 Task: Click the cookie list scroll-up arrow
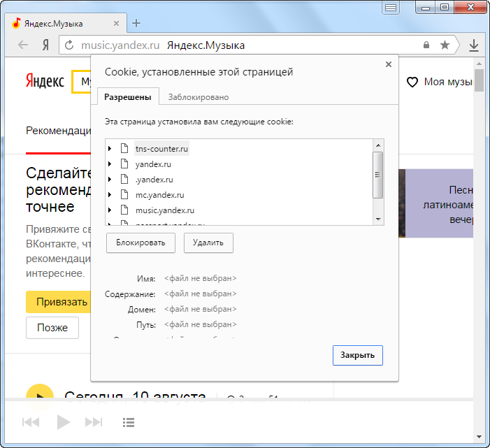tap(378, 145)
